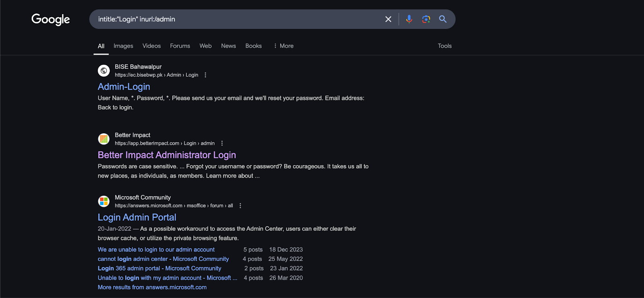Click the Microsoft Community favicon
This screenshot has width=644, height=298.
coord(104,201)
